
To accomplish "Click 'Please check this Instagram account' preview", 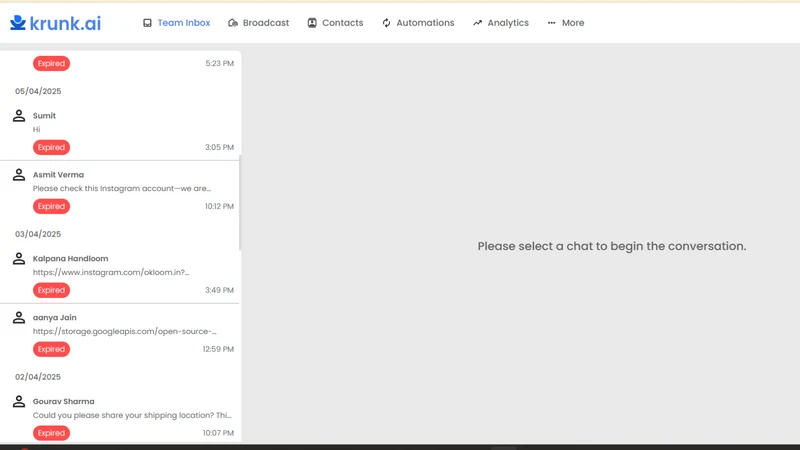I will [122, 188].
